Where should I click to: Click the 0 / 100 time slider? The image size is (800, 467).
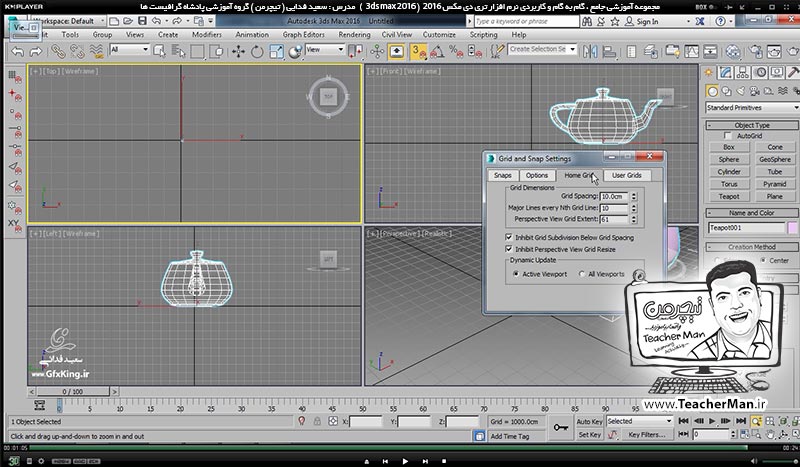(72, 392)
